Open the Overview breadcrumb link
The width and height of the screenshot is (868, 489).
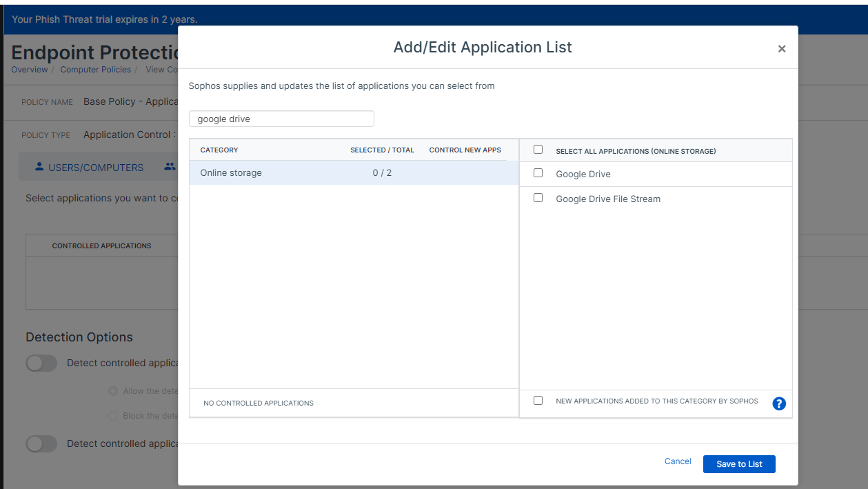(30, 70)
